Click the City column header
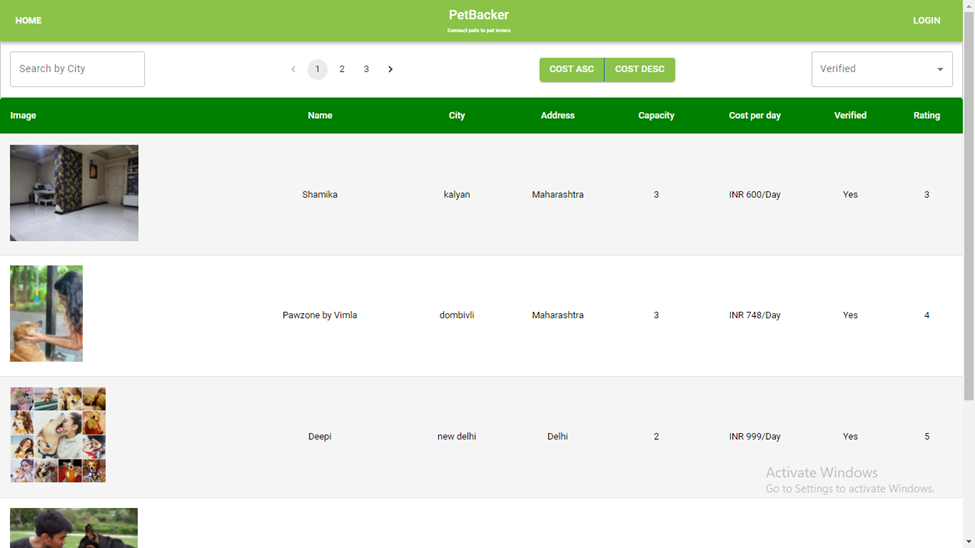 tap(457, 116)
